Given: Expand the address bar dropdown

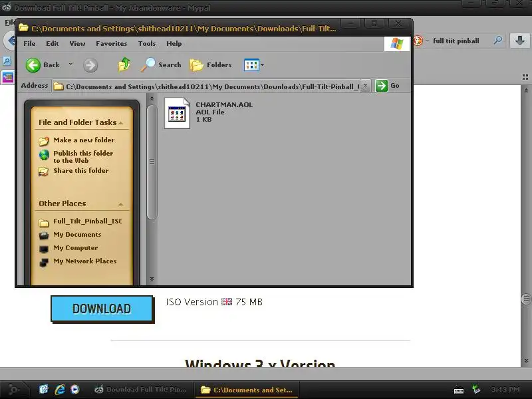Looking at the screenshot, I should point(365,86).
